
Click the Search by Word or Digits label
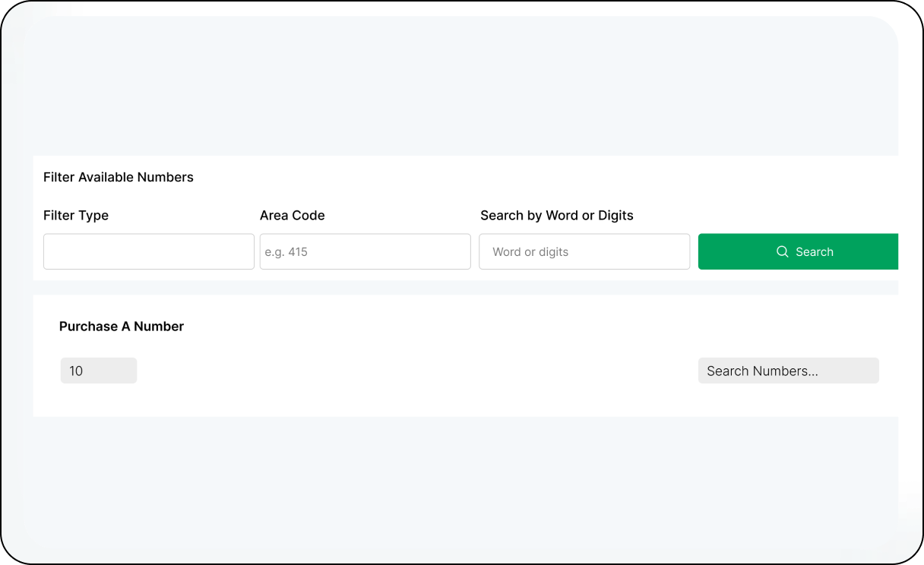click(x=556, y=216)
